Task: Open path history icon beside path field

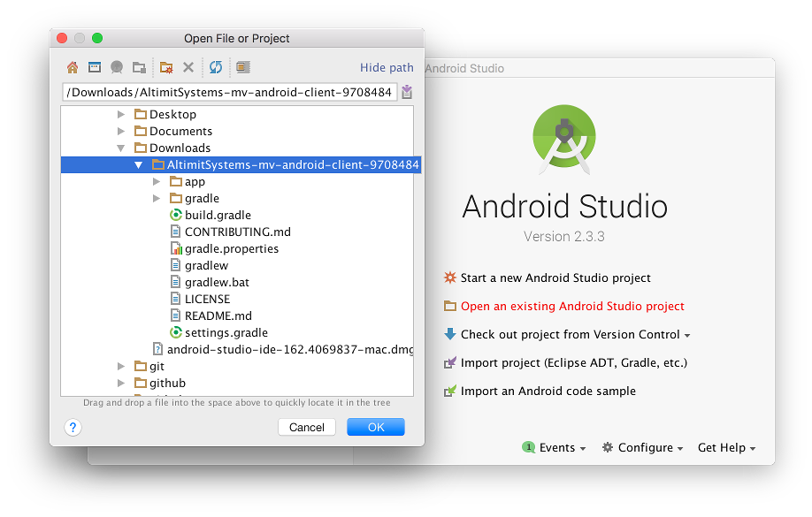Action: [x=407, y=92]
